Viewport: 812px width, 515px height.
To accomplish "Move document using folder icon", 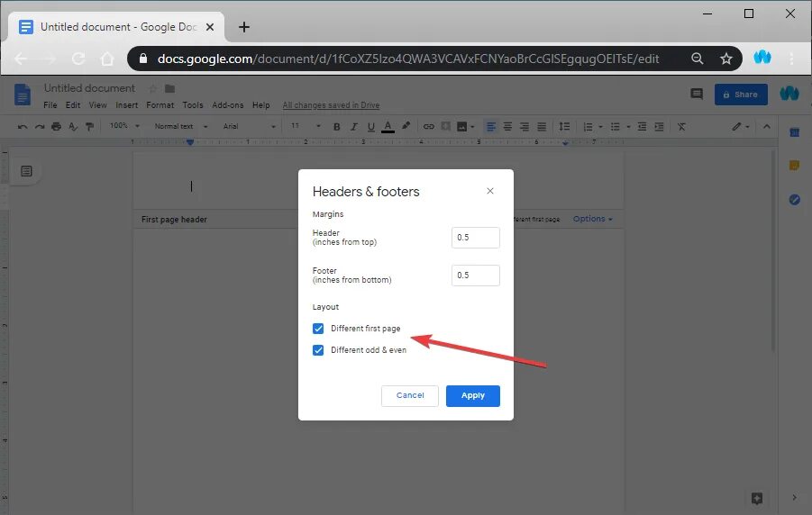I will tap(169, 89).
